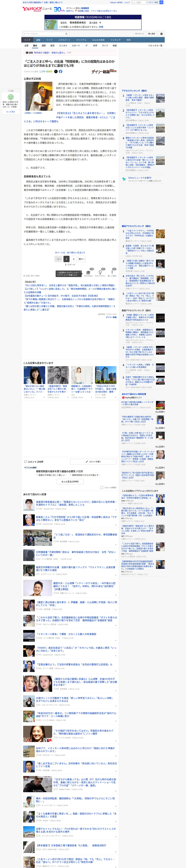This screenshot has width=186, height=868.
Task: Toggle the コメント非表示 checkbox
Action: tap(102, 487)
